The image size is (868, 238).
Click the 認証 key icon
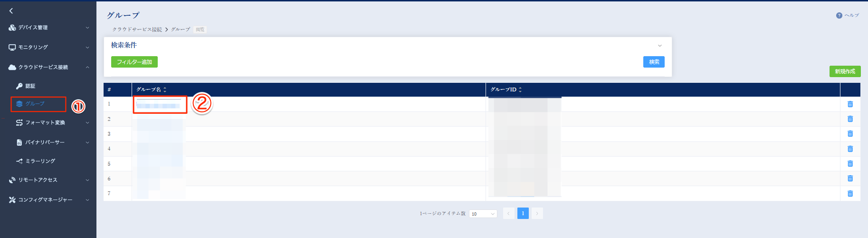tap(19, 86)
